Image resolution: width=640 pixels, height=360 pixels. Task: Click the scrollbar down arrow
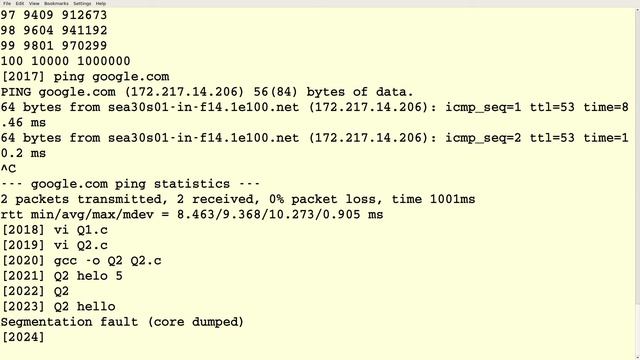(x=637, y=357)
